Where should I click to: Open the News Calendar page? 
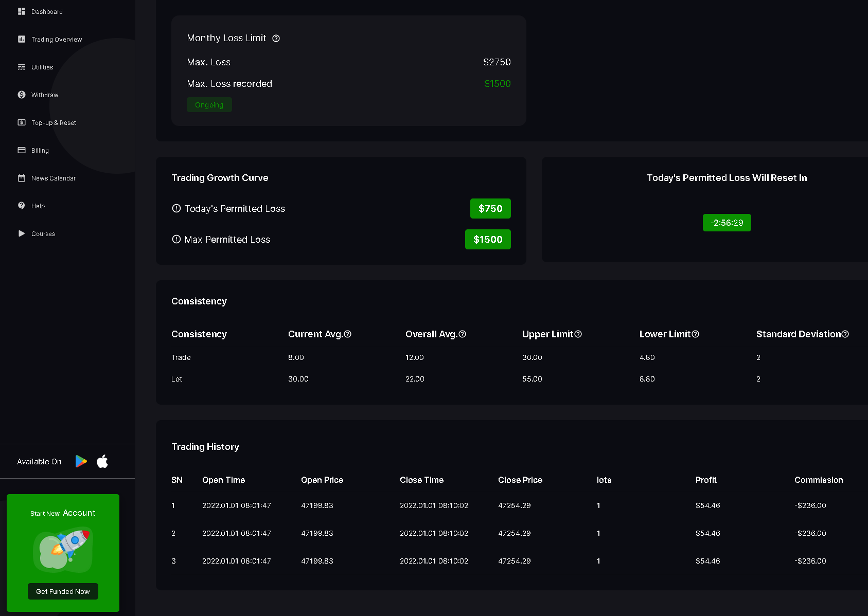pyautogui.click(x=53, y=178)
